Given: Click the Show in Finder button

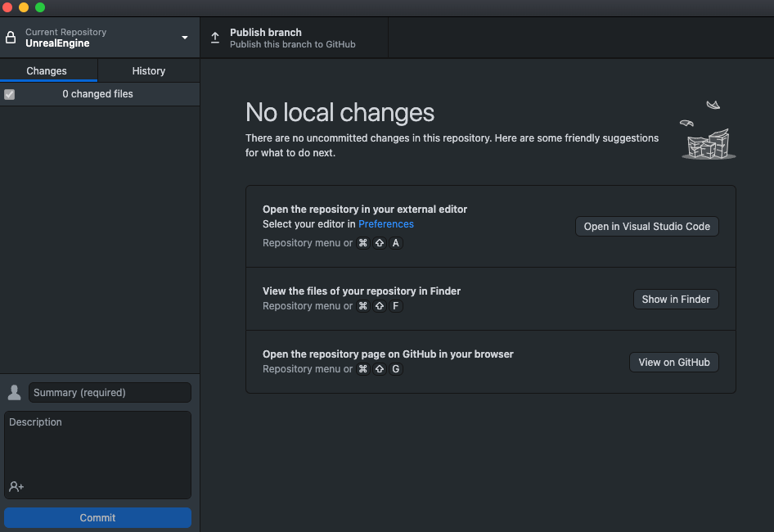Looking at the screenshot, I should pos(676,300).
